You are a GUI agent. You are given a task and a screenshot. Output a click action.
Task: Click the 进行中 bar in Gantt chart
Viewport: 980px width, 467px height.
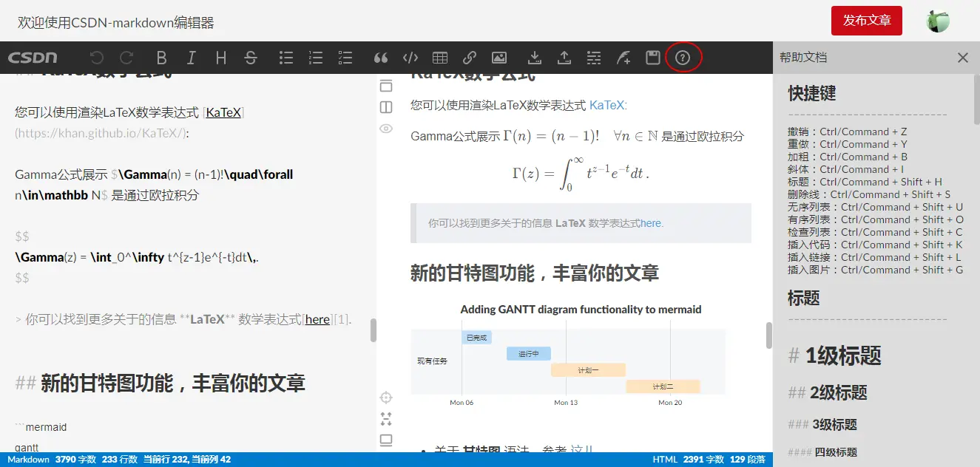(x=528, y=353)
